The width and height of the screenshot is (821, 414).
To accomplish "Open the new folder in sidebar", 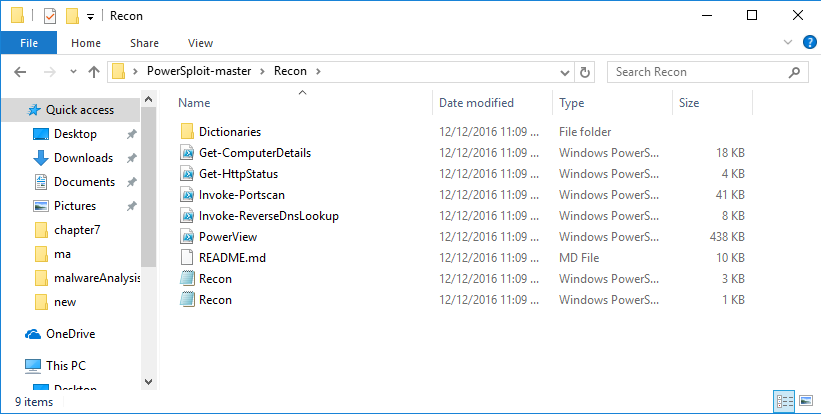I will coord(65,303).
